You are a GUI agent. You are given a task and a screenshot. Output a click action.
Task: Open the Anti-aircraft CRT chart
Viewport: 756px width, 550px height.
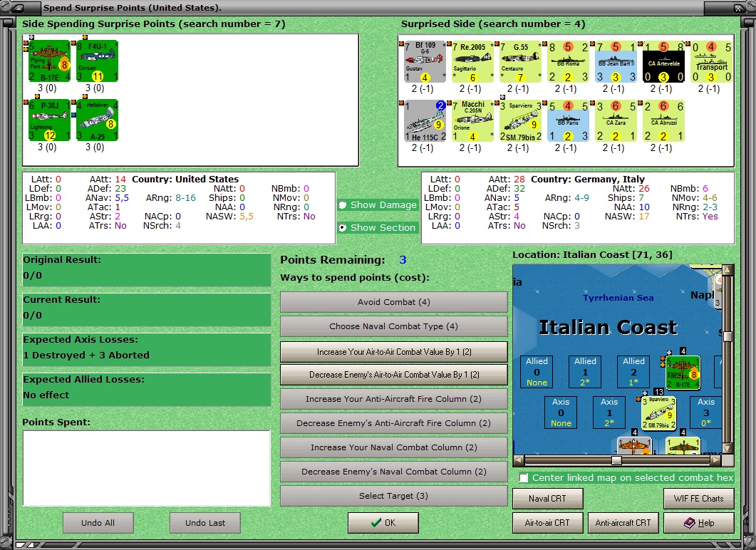click(623, 523)
